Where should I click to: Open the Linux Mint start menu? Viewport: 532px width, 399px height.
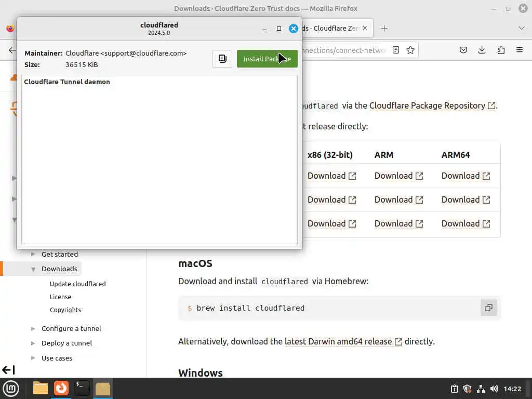coord(11,389)
